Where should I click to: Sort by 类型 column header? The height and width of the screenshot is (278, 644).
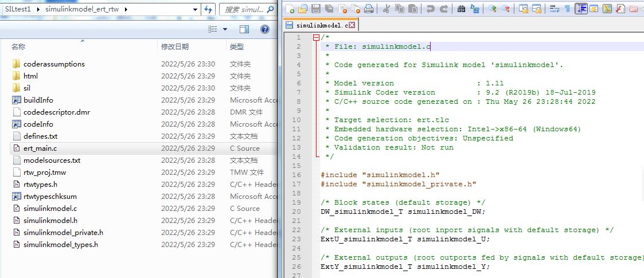coord(237,47)
